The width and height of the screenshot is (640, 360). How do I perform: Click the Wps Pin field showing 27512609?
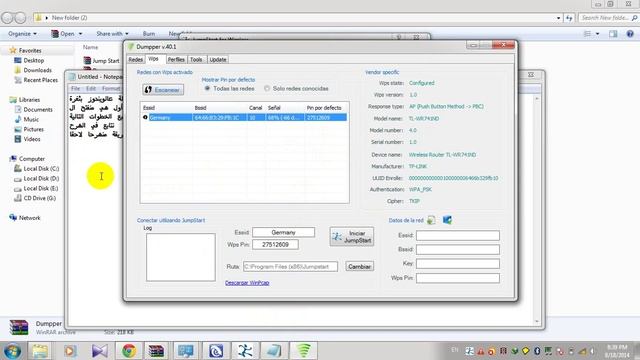point(275,244)
